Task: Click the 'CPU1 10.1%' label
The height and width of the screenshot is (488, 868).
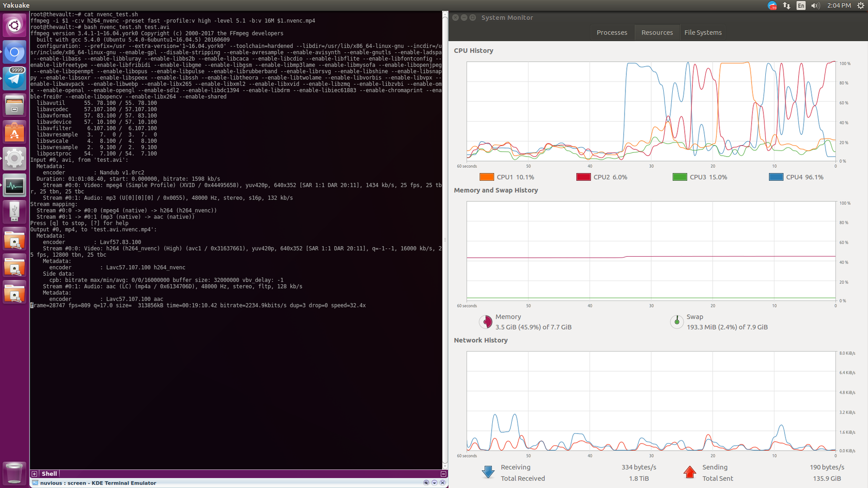Action: [515, 177]
